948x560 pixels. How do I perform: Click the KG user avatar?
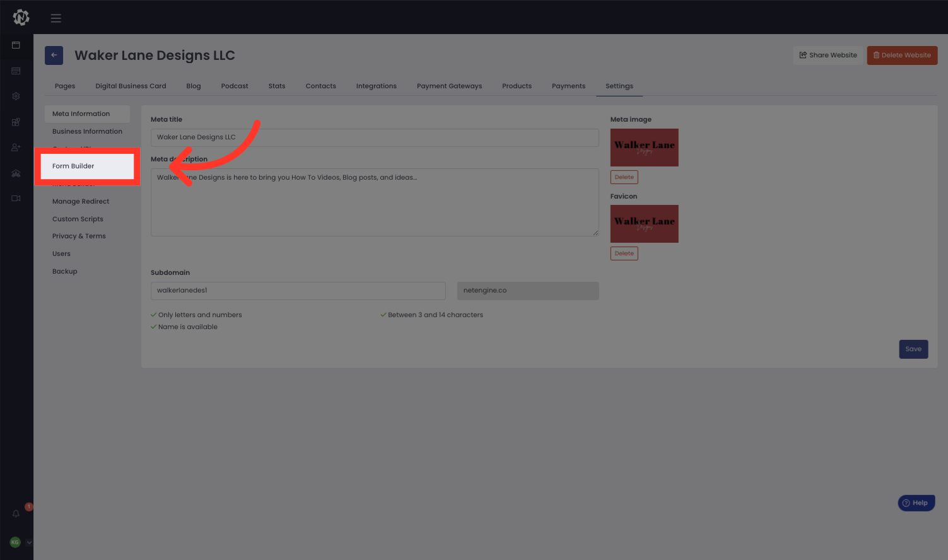(x=15, y=542)
